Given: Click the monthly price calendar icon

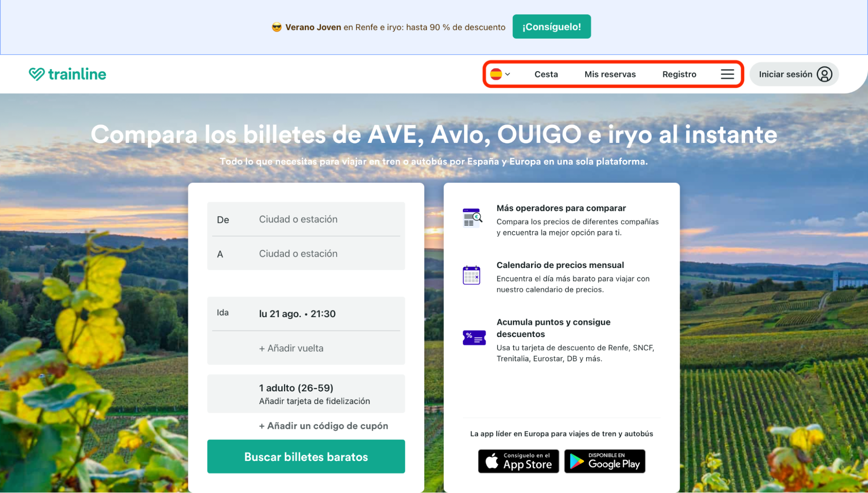Looking at the screenshot, I should [471, 275].
